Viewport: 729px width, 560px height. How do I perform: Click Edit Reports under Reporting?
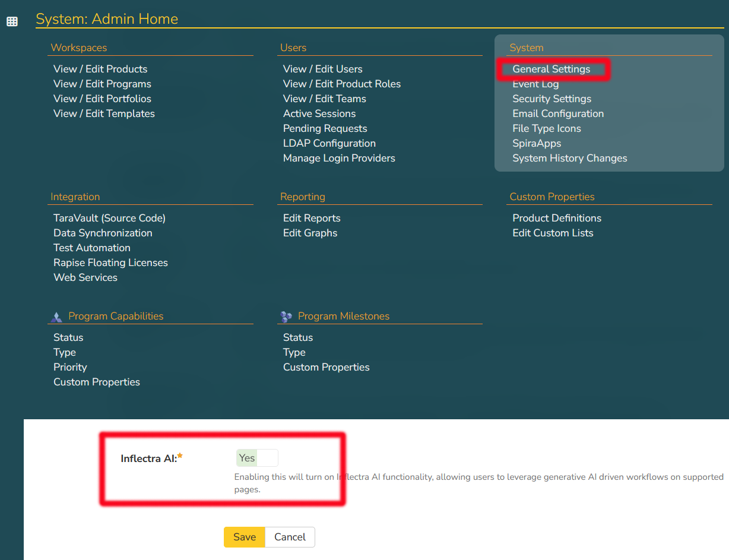point(312,218)
